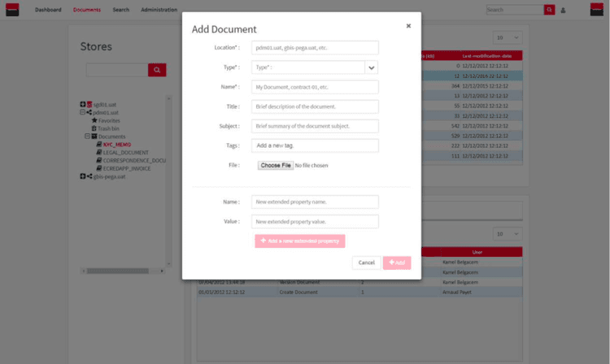
Task: Click the 12/12/2015 12:12:12 date cell
Action: [485, 86]
